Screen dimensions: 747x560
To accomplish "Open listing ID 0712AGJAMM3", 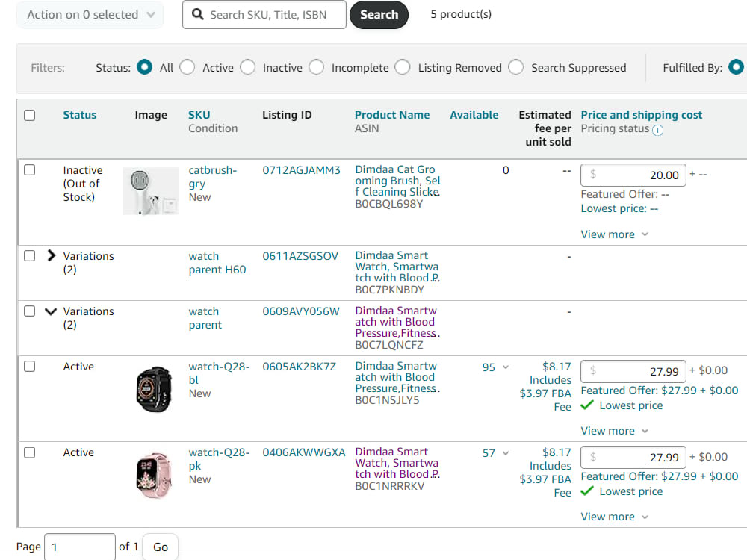I will point(302,170).
